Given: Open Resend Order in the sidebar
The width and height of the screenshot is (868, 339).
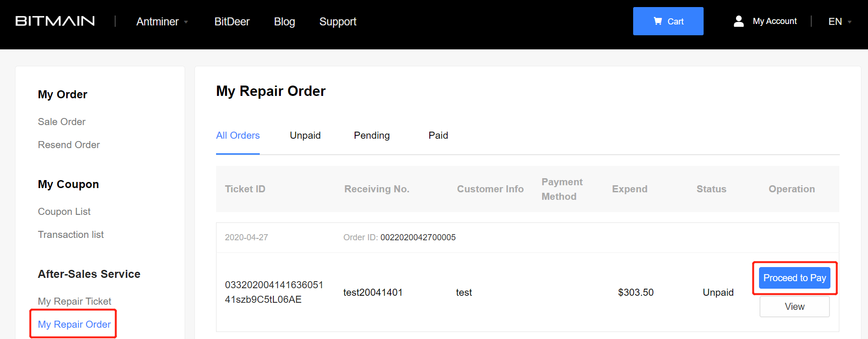Looking at the screenshot, I should (x=69, y=145).
